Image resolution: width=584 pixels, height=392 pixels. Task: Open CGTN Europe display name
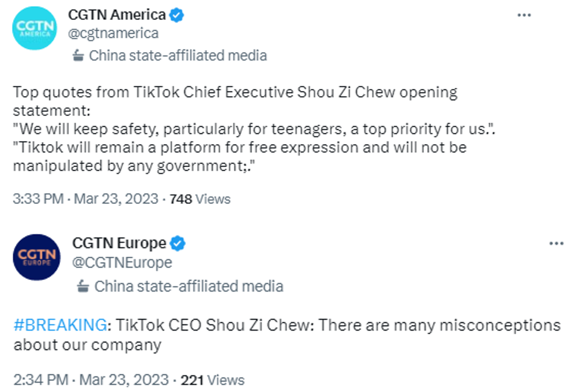119,243
